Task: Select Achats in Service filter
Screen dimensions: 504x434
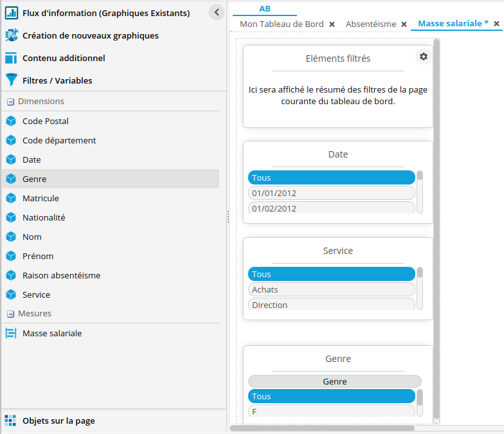Action: coord(331,289)
